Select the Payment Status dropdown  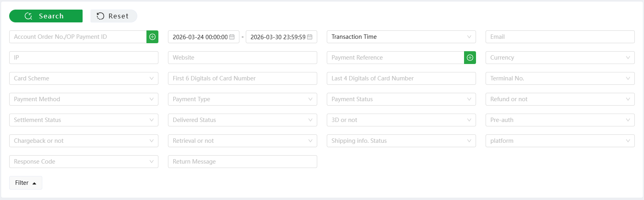coord(401,99)
